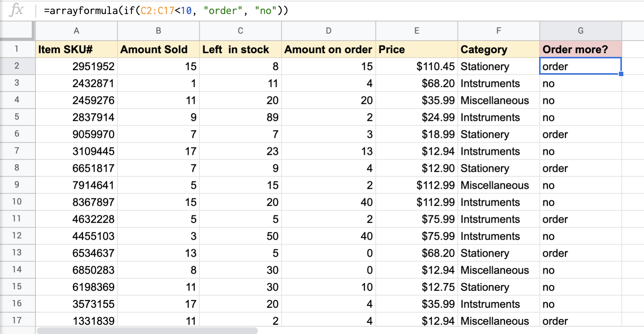This screenshot has width=644, height=334.
Task: Click the fill handle of cell G2
Action: tap(621, 74)
